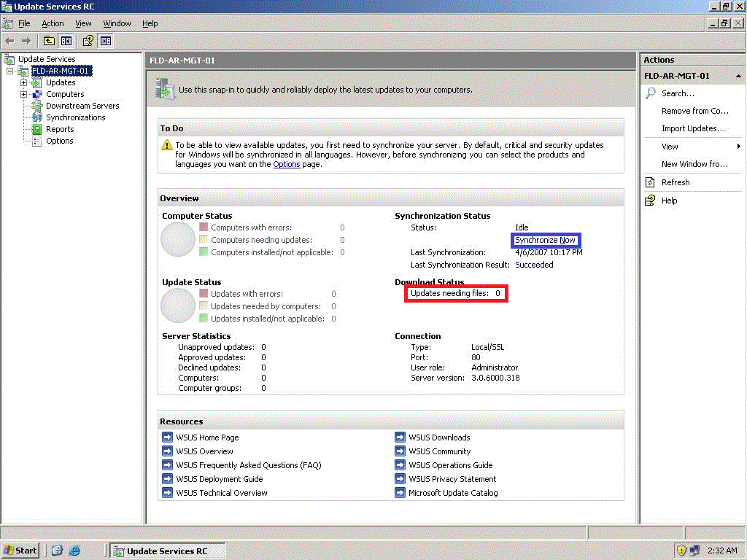Viewport: 747px width, 560px height.
Task: Collapse the FLD-AR-MGT-01 tree node
Action: coord(10,71)
